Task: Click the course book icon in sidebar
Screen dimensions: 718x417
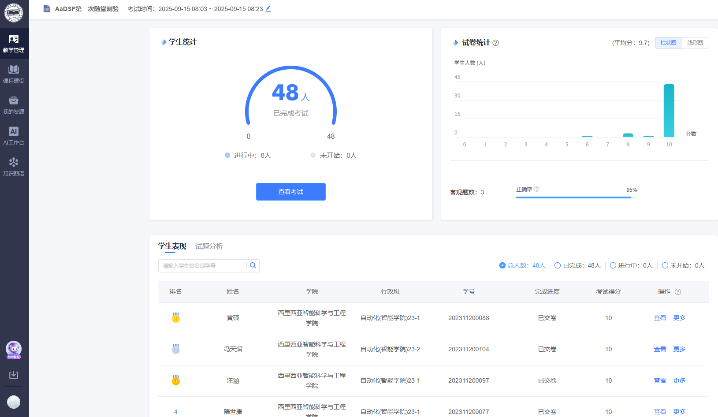Action: [13, 74]
